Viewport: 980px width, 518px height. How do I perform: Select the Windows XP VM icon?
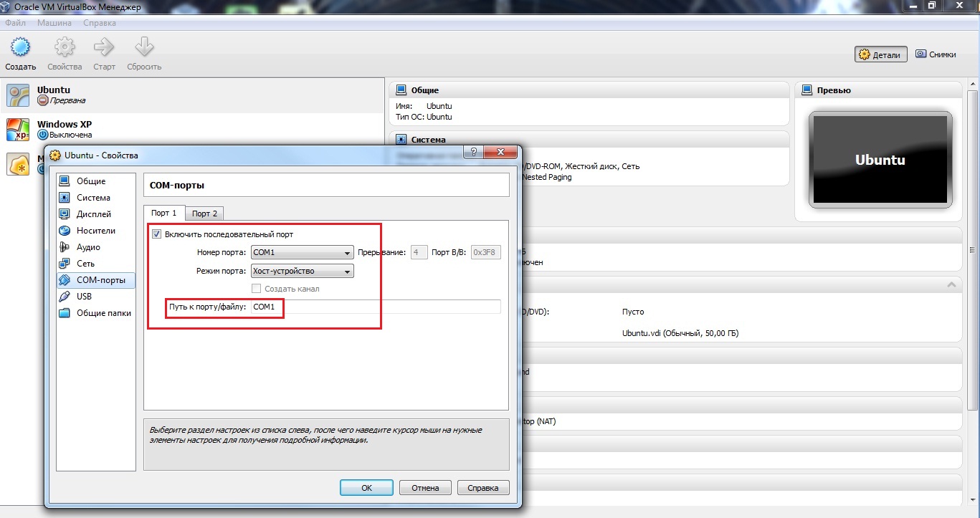click(x=18, y=130)
